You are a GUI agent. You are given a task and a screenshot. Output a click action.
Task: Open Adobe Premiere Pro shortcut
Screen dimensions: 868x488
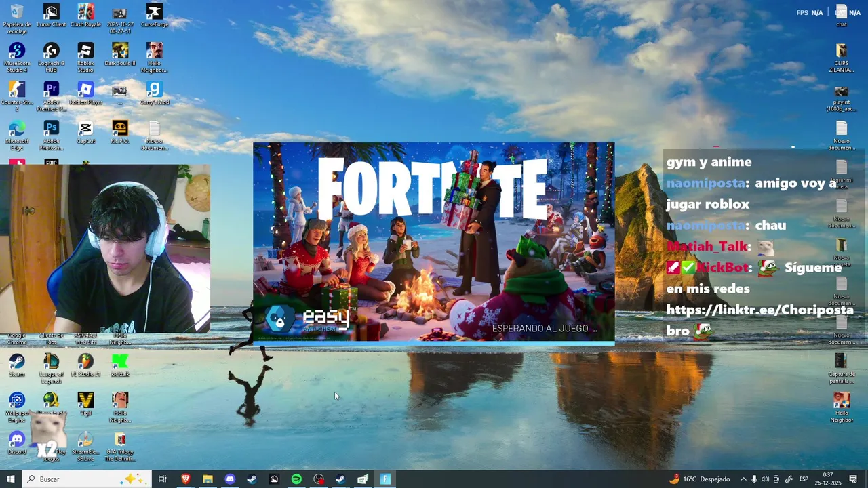click(x=52, y=96)
